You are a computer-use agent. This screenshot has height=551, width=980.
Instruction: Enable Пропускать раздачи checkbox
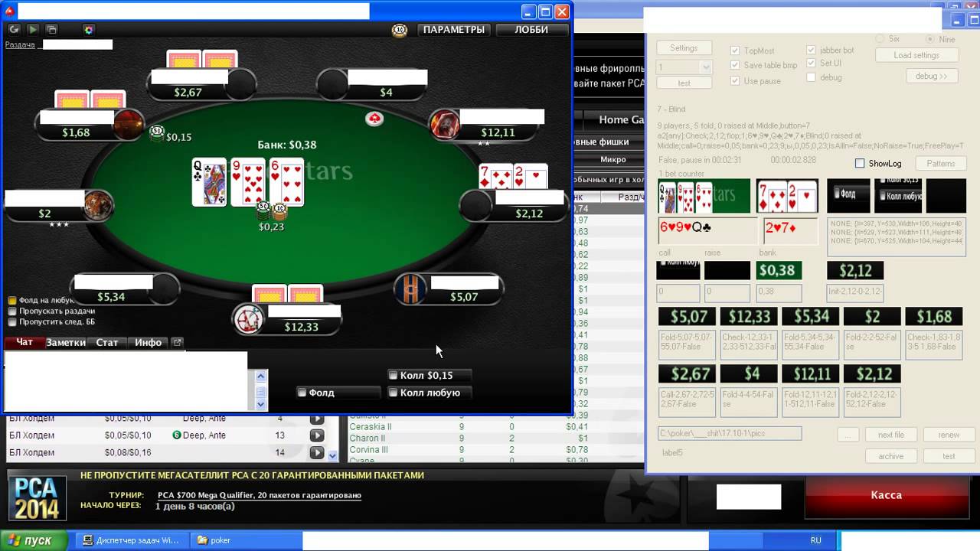pyautogui.click(x=12, y=311)
